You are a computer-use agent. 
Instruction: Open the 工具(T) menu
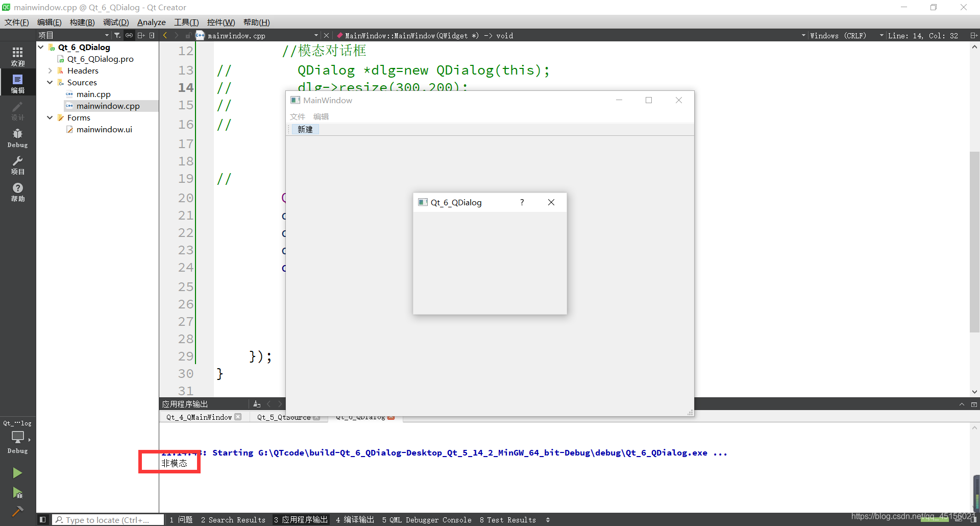[186, 22]
